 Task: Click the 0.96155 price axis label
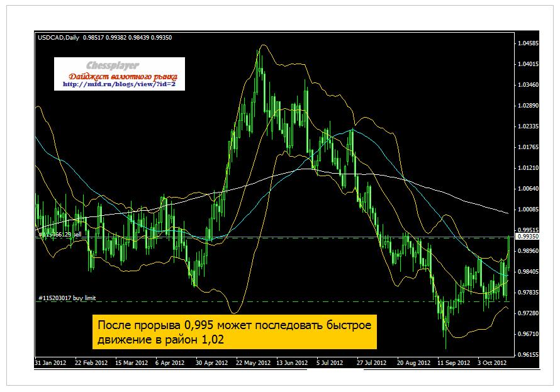(x=527, y=355)
